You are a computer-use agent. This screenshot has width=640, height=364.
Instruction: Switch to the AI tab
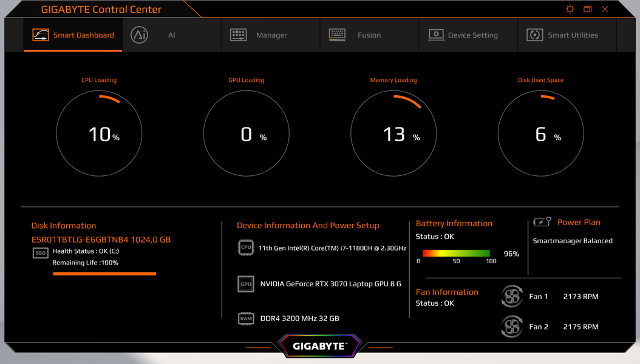pos(172,35)
